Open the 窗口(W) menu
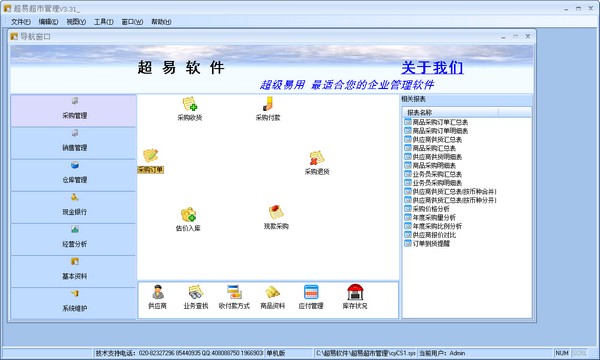The image size is (600, 360). coord(132,22)
